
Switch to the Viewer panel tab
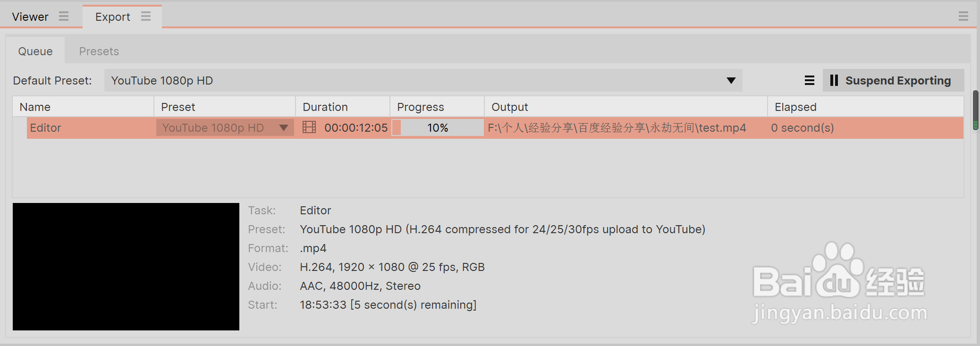pyautogui.click(x=30, y=17)
